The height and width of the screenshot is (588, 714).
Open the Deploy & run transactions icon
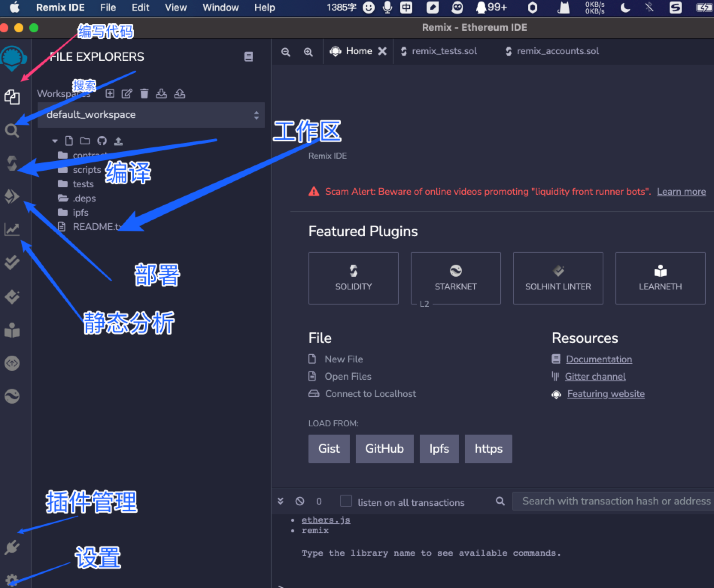[x=12, y=196]
